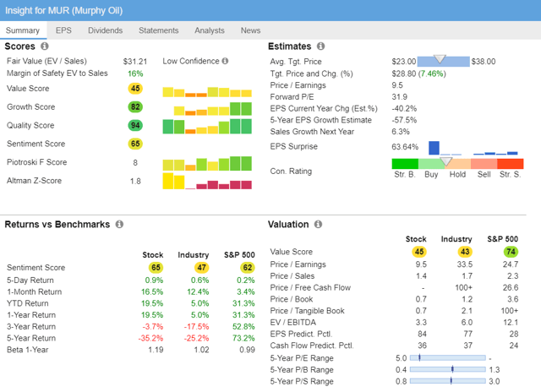Click the Fair Value $31.21 figure

click(135, 62)
